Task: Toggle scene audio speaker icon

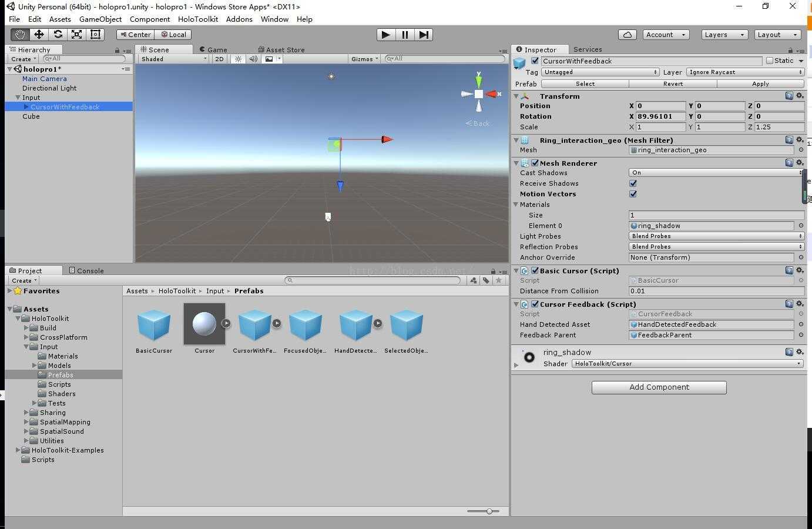Action: tap(253, 59)
